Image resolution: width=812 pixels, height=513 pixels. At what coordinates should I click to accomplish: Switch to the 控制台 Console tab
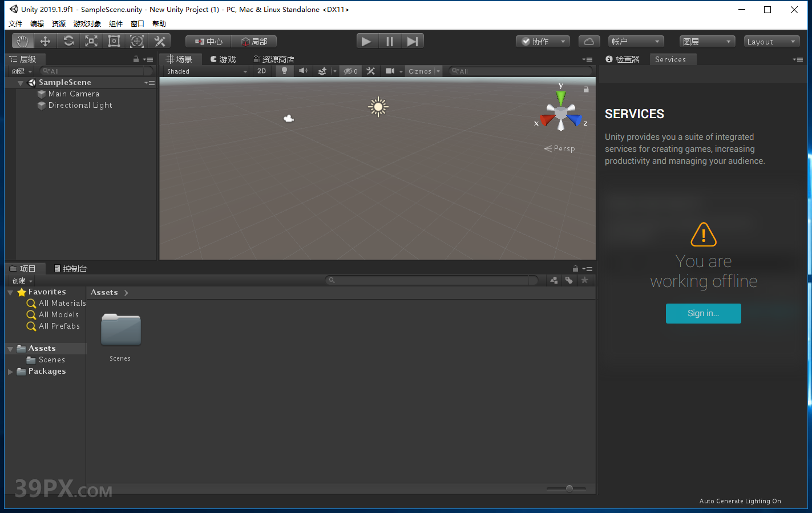point(71,269)
